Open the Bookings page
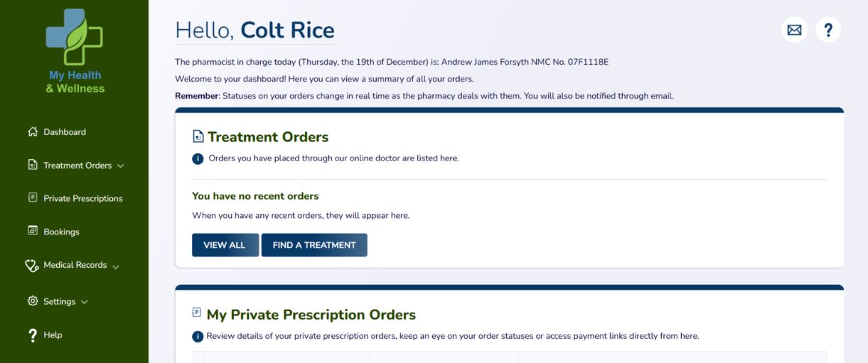This screenshot has height=363, width=868. pos(61,232)
